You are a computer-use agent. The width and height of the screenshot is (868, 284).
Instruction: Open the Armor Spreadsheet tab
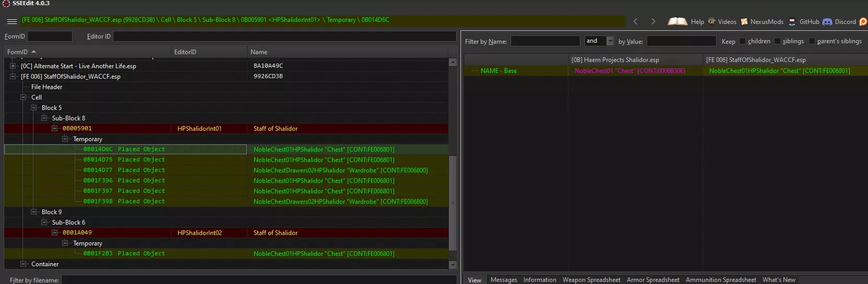[653, 280]
